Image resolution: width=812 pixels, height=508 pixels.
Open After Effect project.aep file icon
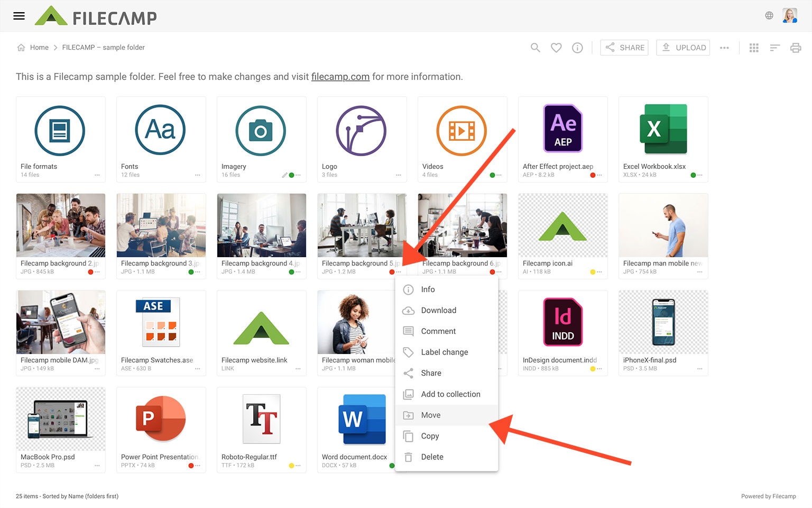click(x=563, y=128)
